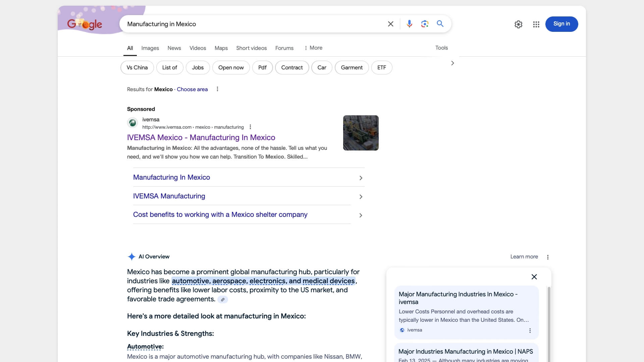Select the All results tab

(x=130, y=48)
